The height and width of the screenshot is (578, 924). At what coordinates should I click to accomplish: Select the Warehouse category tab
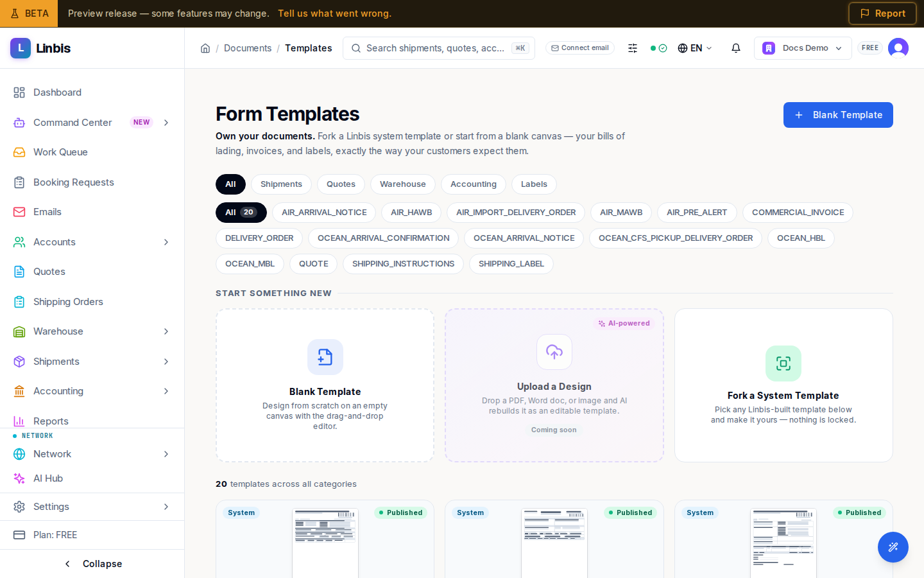(x=403, y=184)
